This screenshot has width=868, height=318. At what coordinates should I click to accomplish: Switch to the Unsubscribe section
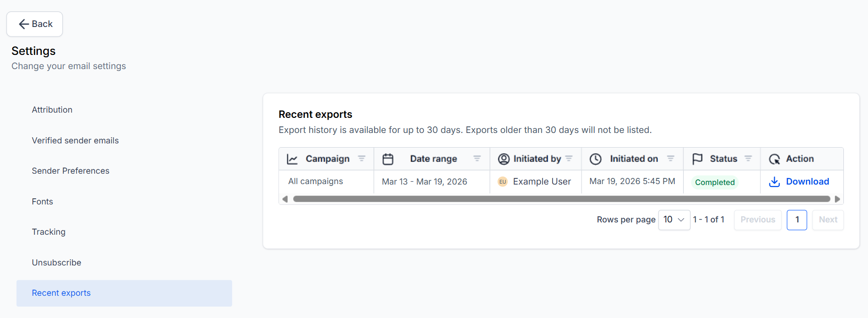[x=56, y=263]
